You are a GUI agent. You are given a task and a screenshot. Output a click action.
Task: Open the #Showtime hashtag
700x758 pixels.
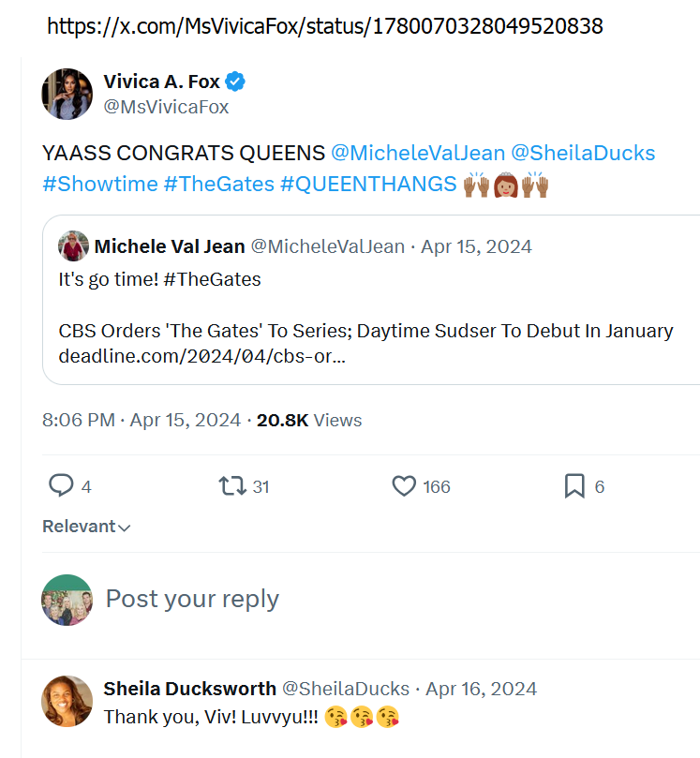click(99, 184)
